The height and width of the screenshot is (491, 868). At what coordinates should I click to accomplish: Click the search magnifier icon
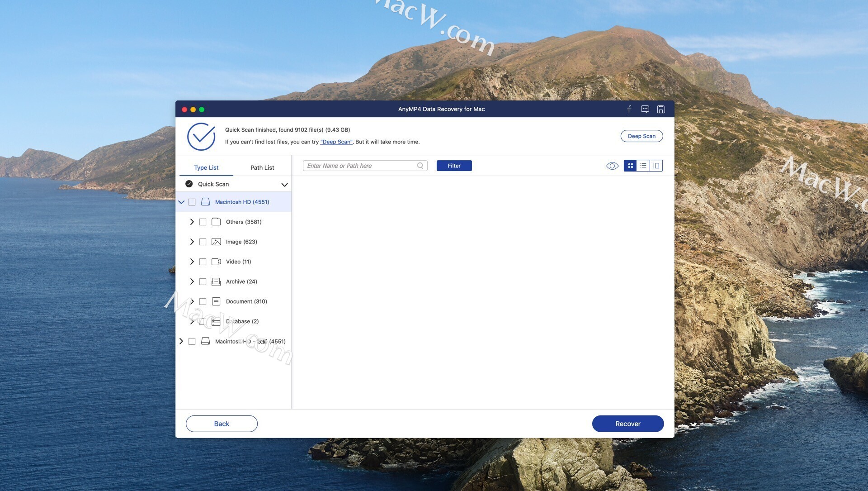click(420, 166)
